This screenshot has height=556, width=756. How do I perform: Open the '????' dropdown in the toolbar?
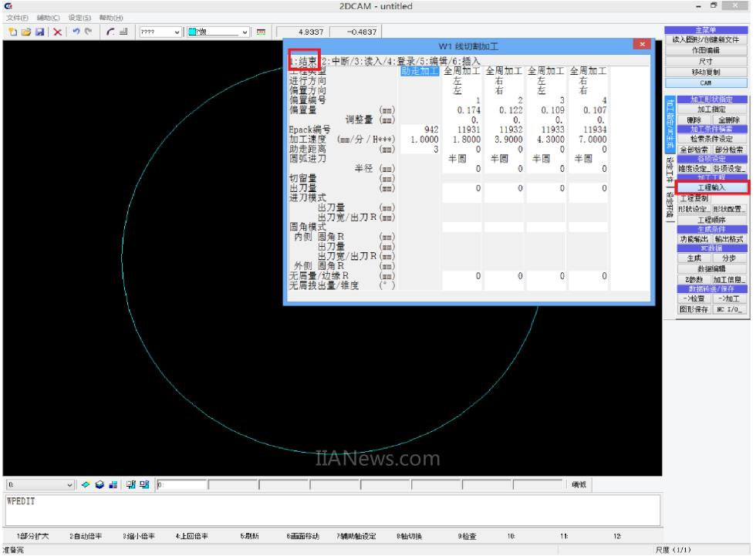click(x=177, y=32)
